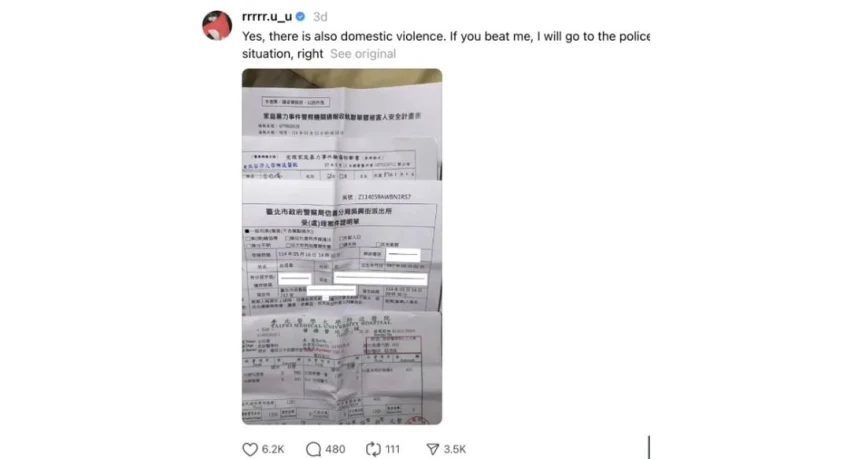Open the 3d timestamp permalink

click(x=320, y=17)
